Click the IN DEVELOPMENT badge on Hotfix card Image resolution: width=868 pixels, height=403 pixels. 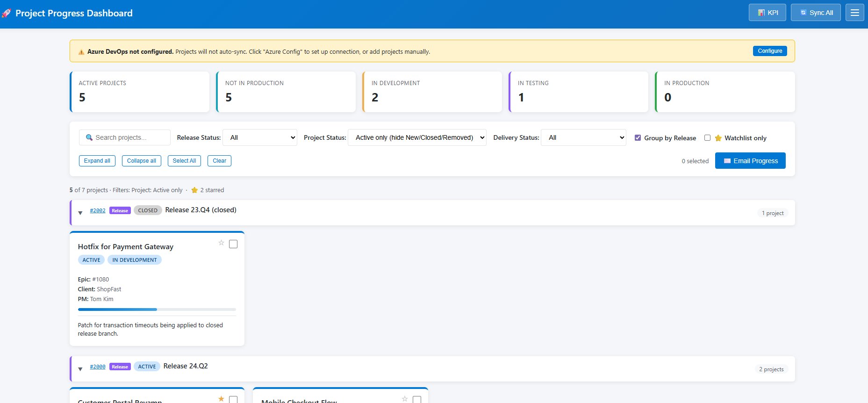click(135, 260)
